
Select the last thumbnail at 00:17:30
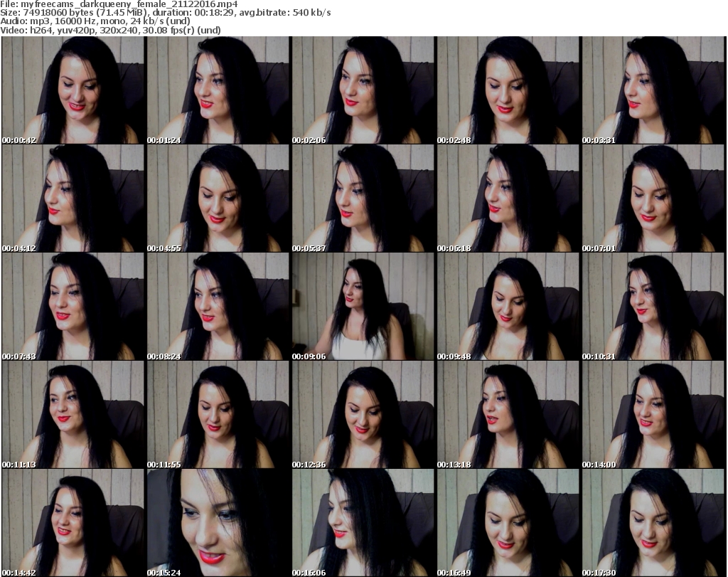[x=653, y=523]
